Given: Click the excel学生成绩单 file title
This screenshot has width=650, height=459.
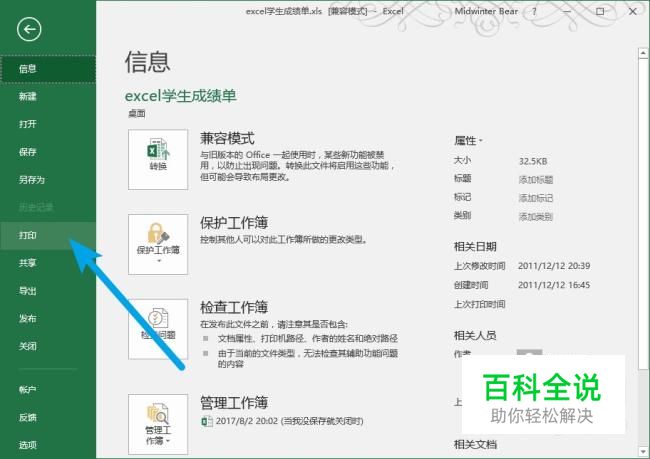Looking at the screenshot, I should point(181,96).
